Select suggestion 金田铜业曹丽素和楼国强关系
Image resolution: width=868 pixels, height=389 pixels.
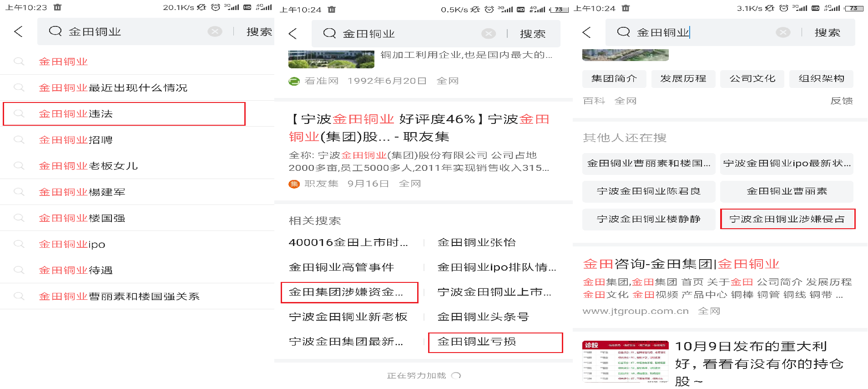coord(137,296)
